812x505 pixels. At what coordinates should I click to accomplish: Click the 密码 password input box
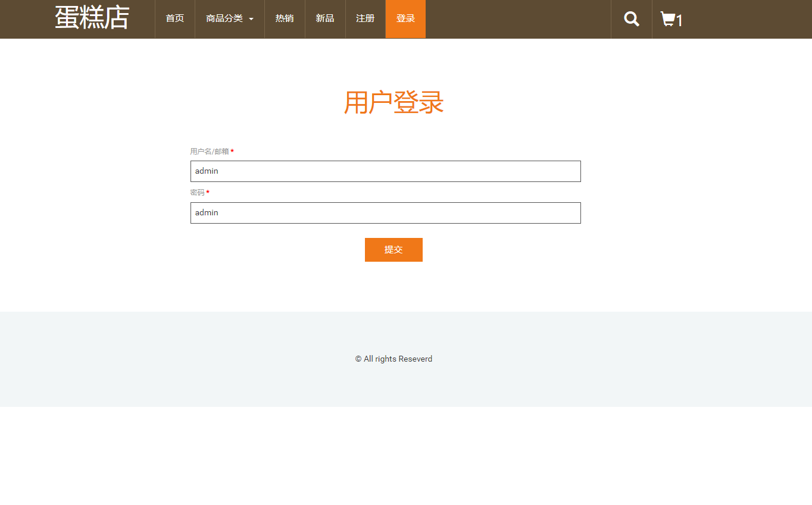(385, 212)
